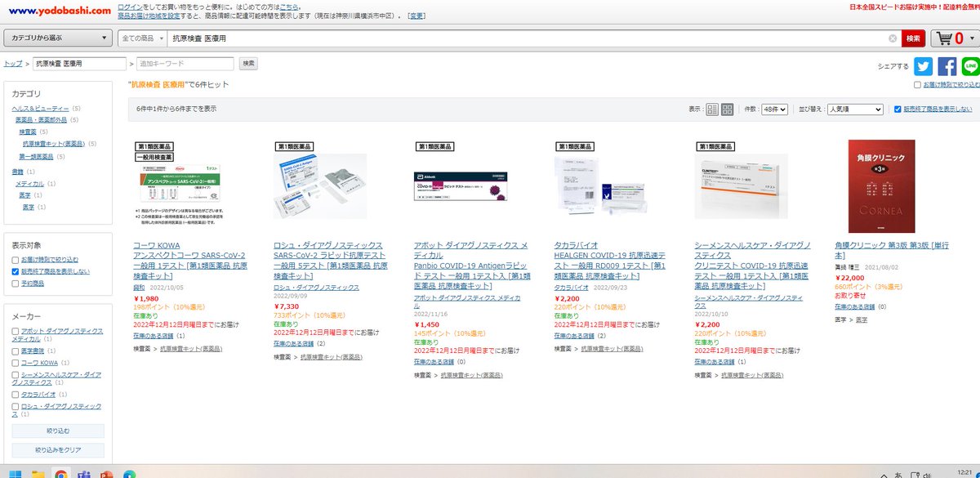The image size is (980, 478).
Task: Open the CLINITEST box image
Action: pyautogui.click(x=742, y=186)
